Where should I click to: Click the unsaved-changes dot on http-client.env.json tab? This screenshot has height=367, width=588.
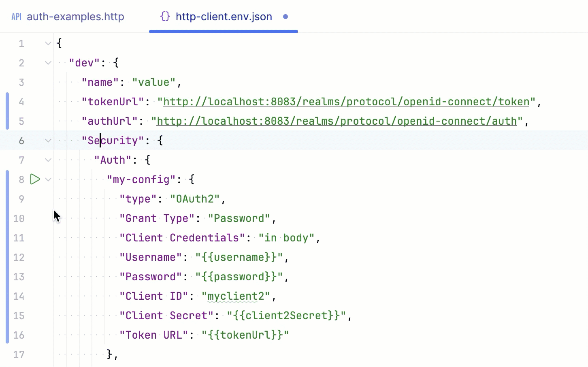[x=285, y=17]
